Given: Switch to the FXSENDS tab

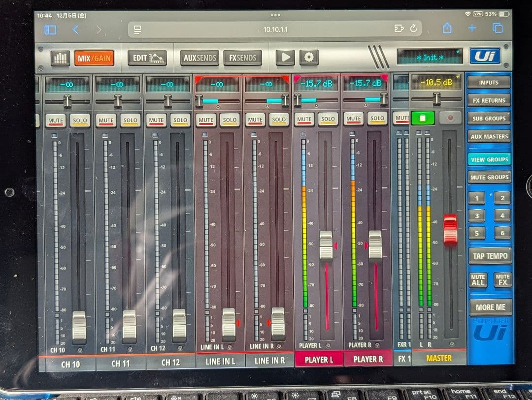Looking at the screenshot, I should 243,57.
